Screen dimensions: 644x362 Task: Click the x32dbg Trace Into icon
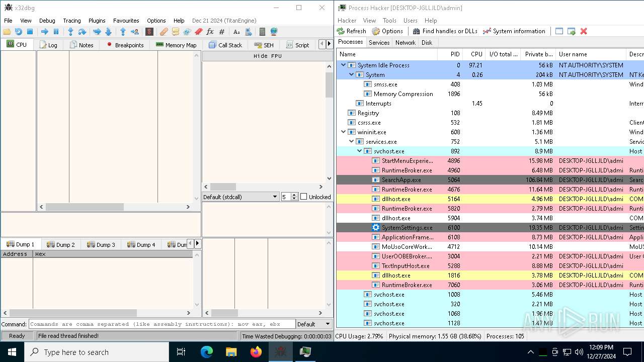(97, 32)
